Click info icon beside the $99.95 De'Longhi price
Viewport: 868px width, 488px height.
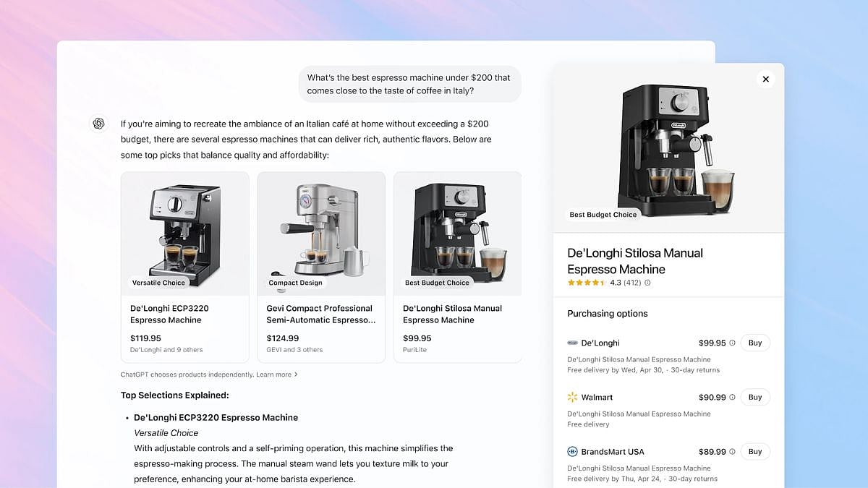point(732,343)
